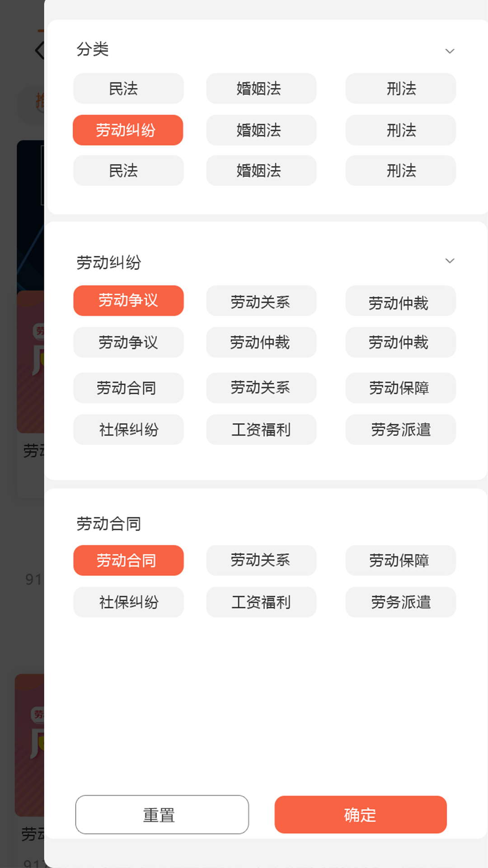The width and height of the screenshot is (488, 868).
Task: Select 劳动关系 under 劳动纠纷
Action: pos(261,301)
